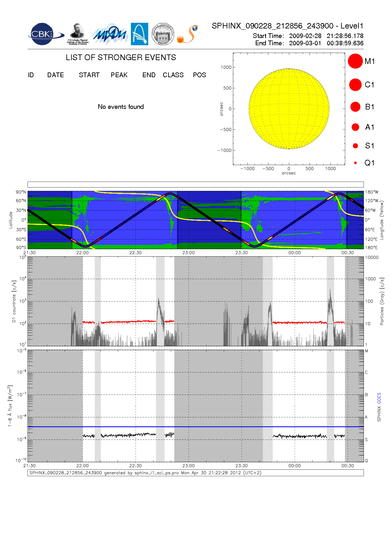Click the D1 countrate [c/s] axis label
The image size is (392, 555).
(x=14, y=301)
